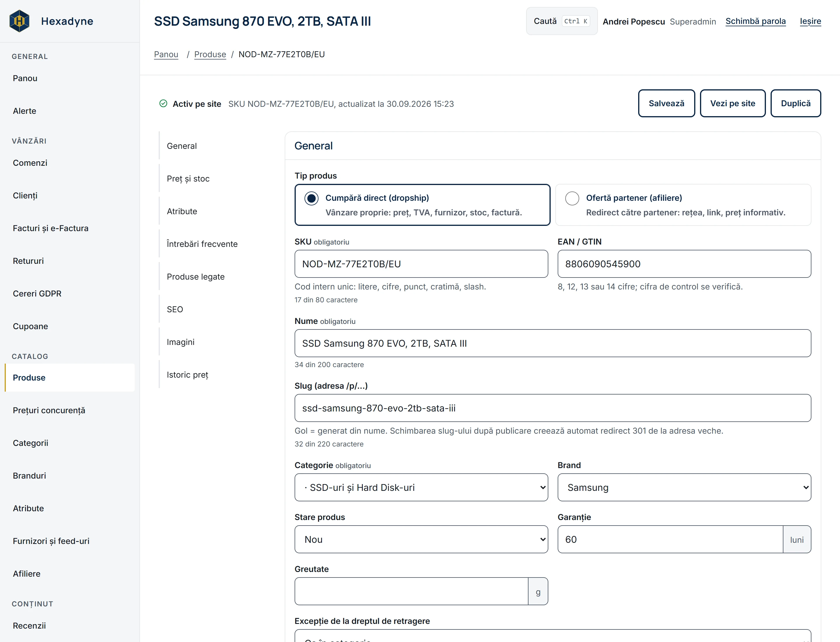Screen dimensions: 840x642
Task: Click the Ieșire logout link
Action: [810, 21]
